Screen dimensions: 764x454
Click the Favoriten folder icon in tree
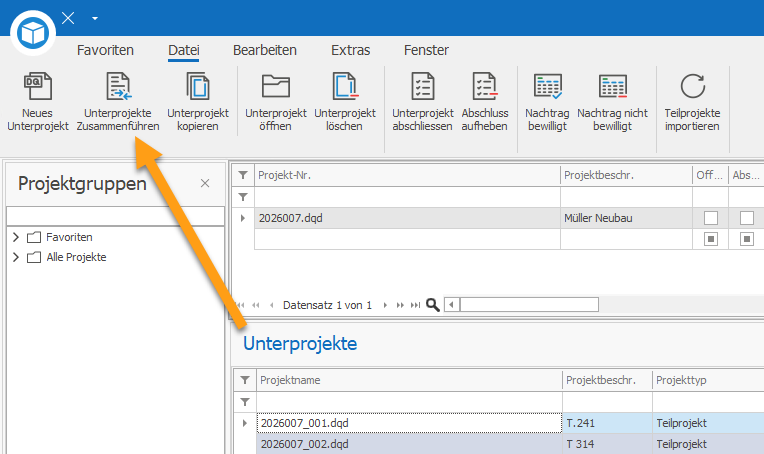pyautogui.click(x=34, y=237)
